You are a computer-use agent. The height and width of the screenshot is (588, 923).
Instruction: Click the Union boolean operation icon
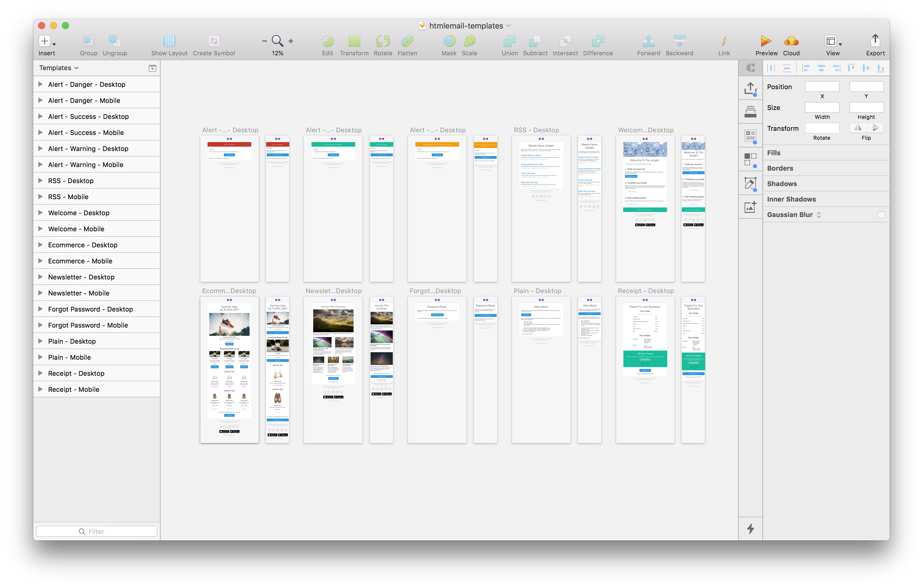[509, 41]
